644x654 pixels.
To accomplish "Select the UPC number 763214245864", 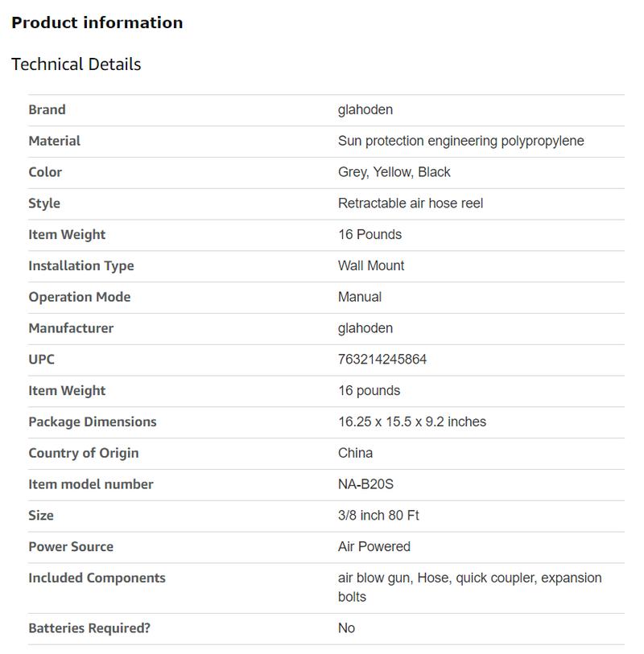I will 382,360.
